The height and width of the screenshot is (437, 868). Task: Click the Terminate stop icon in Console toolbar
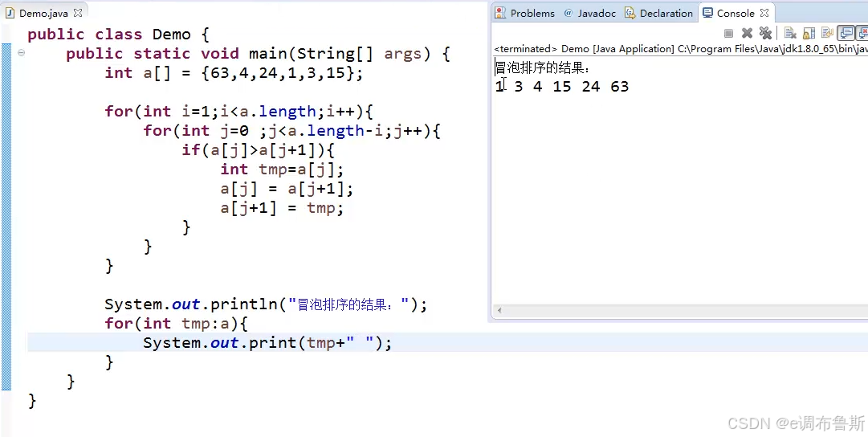click(728, 33)
